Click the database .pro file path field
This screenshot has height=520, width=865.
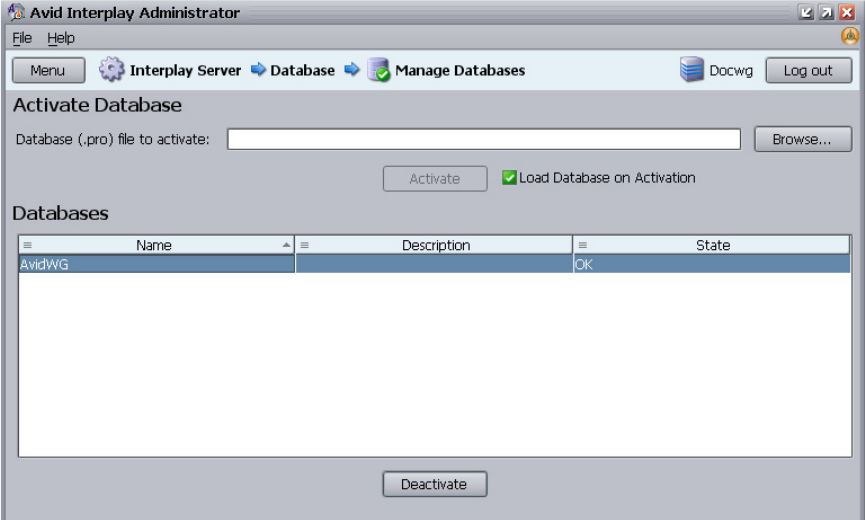[484, 140]
